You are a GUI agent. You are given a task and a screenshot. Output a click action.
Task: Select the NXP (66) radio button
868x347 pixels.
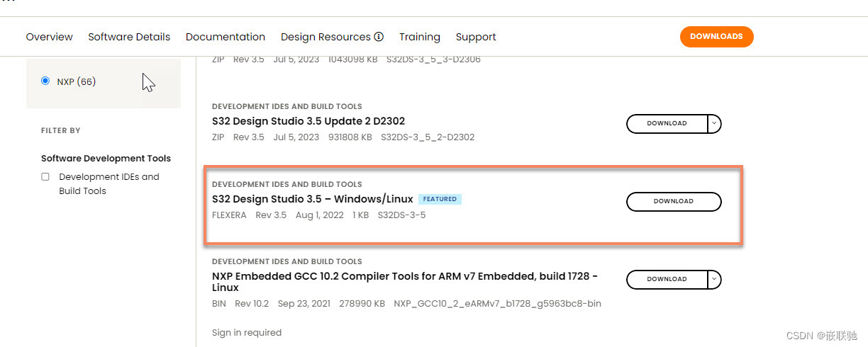[45, 81]
